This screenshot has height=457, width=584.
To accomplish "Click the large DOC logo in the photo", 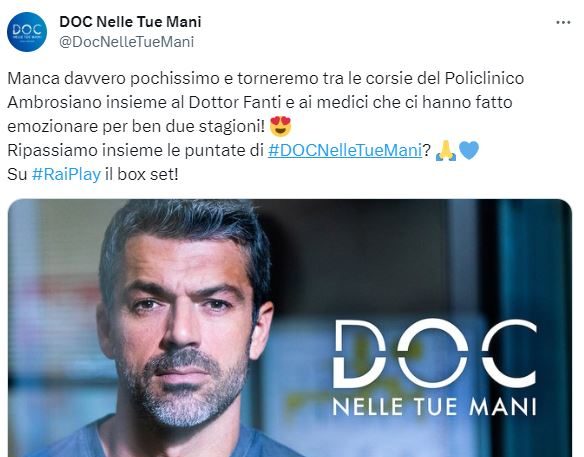I will click(x=435, y=353).
